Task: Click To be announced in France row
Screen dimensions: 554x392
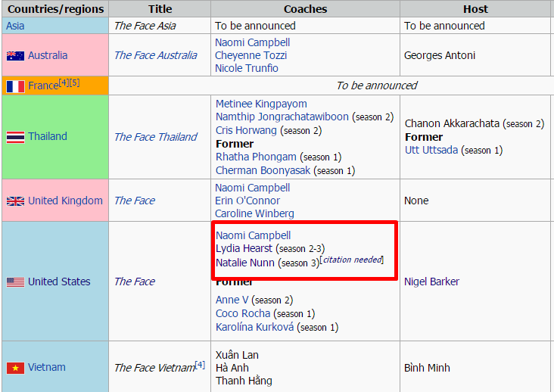Action: point(377,86)
